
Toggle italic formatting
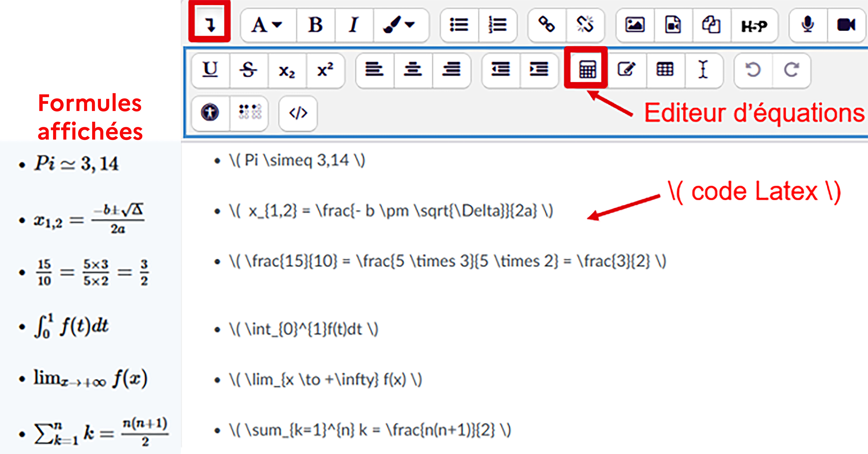pyautogui.click(x=354, y=25)
